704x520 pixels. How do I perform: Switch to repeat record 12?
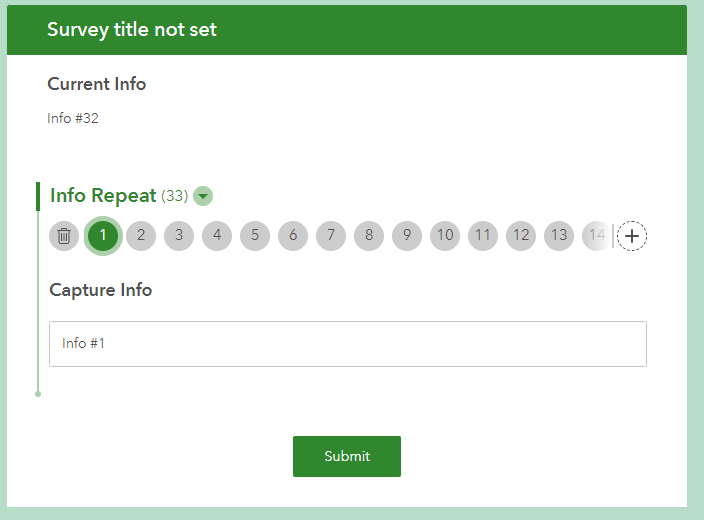(521, 236)
